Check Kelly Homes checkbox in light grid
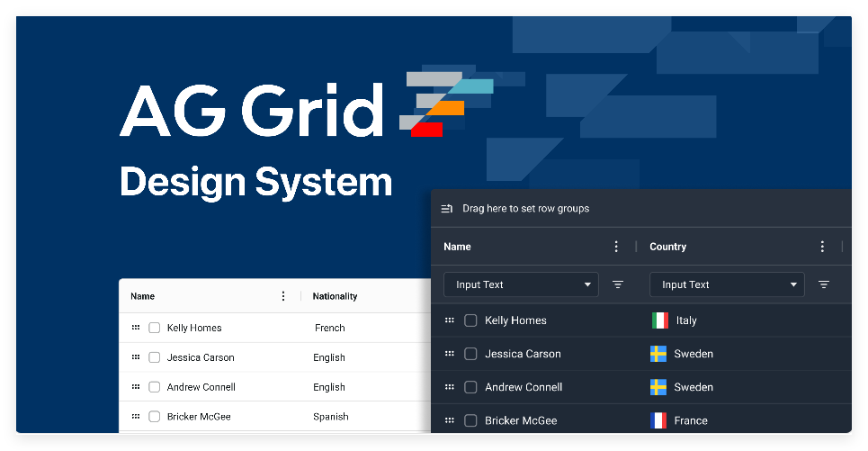Image resolution: width=868 pixels, height=451 pixels. click(x=155, y=328)
